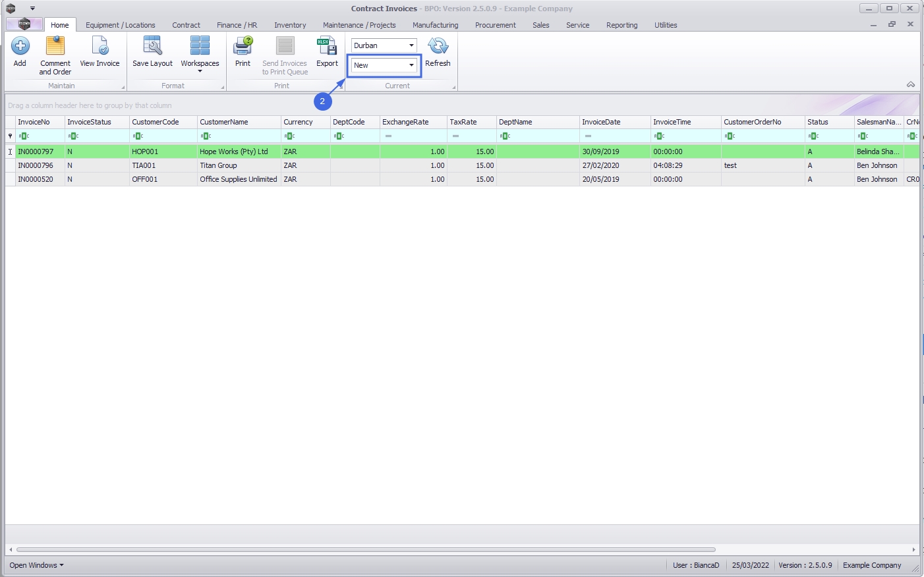Sort by CustomerCode column header
This screenshot has height=577, width=924.
pyautogui.click(x=163, y=122)
